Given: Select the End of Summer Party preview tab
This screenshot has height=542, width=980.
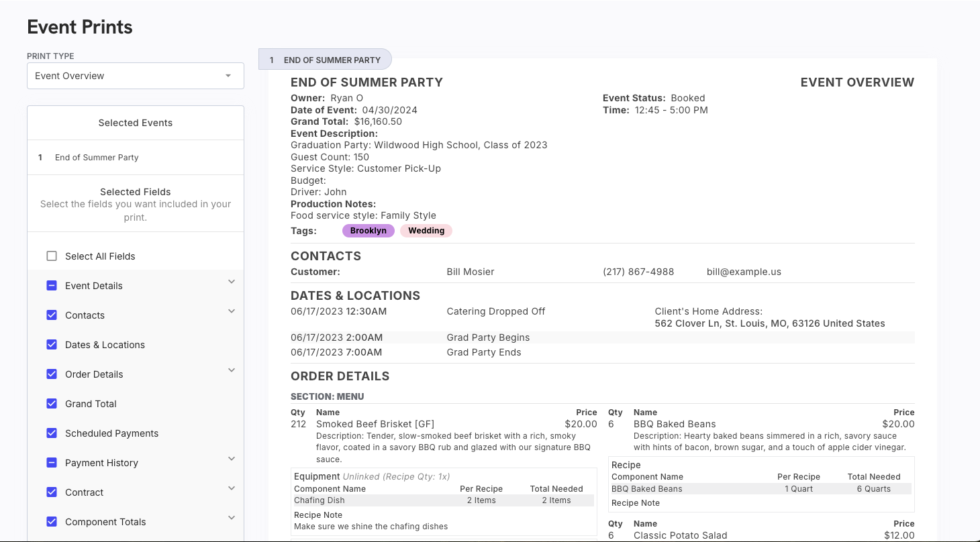Looking at the screenshot, I should click(325, 60).
